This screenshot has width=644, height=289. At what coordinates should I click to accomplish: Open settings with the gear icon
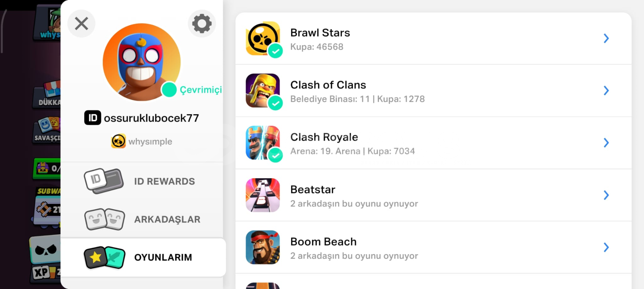[202, 23]
